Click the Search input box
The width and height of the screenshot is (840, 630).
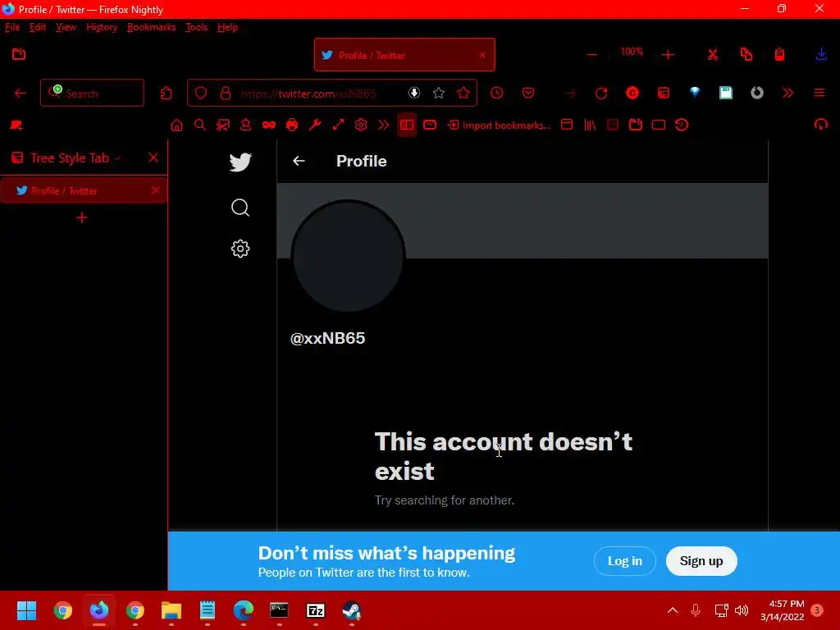tap(92, 94)
